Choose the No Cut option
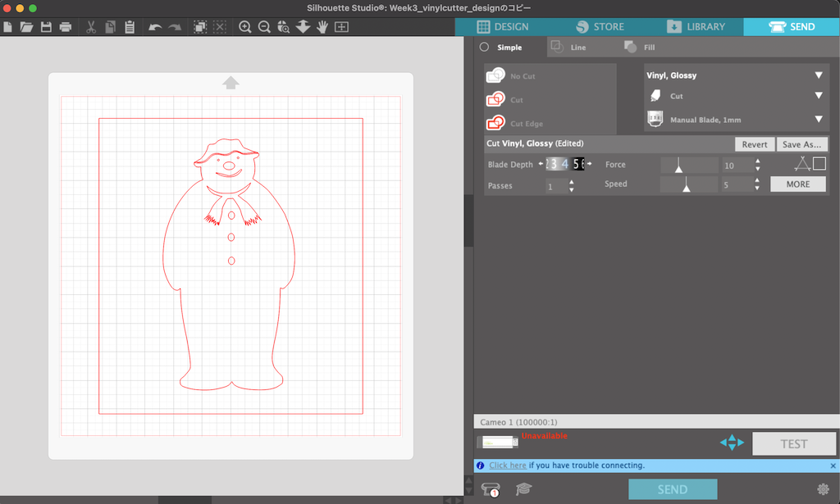The height and width of the screenshot is (504, 840). pyautogui.click(x=511, y=76)
